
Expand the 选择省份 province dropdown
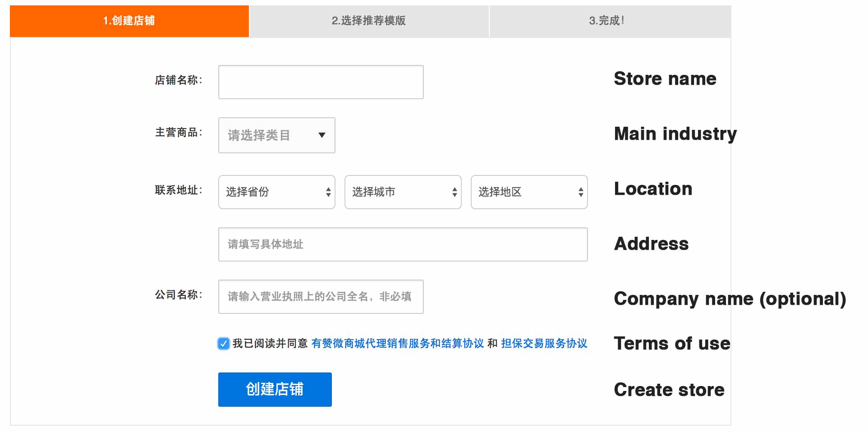click(x=277, y=192)
